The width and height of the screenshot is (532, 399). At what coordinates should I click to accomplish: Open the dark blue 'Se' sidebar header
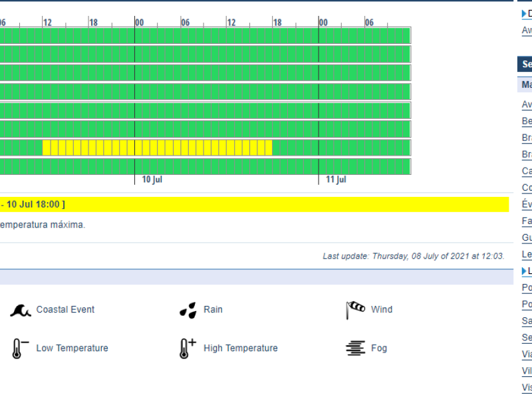tap(525, 64)
